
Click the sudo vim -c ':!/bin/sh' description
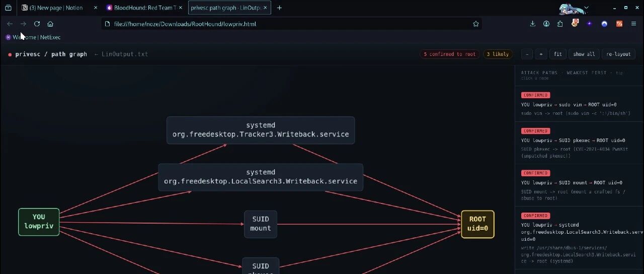tap(576, 113)
